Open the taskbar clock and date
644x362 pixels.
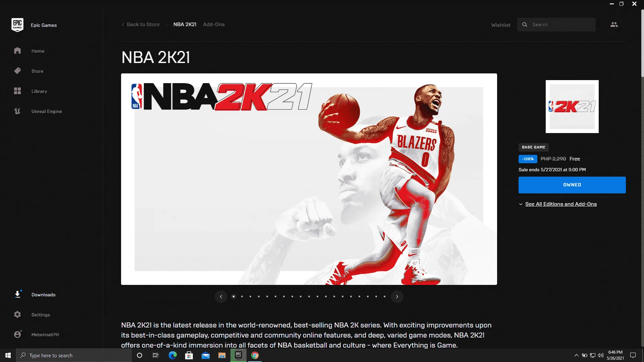coord(615,355)
